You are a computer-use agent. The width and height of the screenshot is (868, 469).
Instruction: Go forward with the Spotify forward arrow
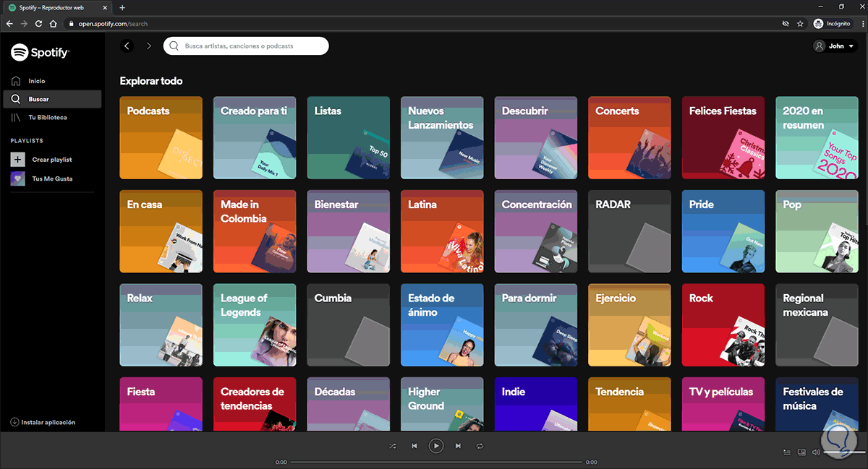tap(149, 46)
